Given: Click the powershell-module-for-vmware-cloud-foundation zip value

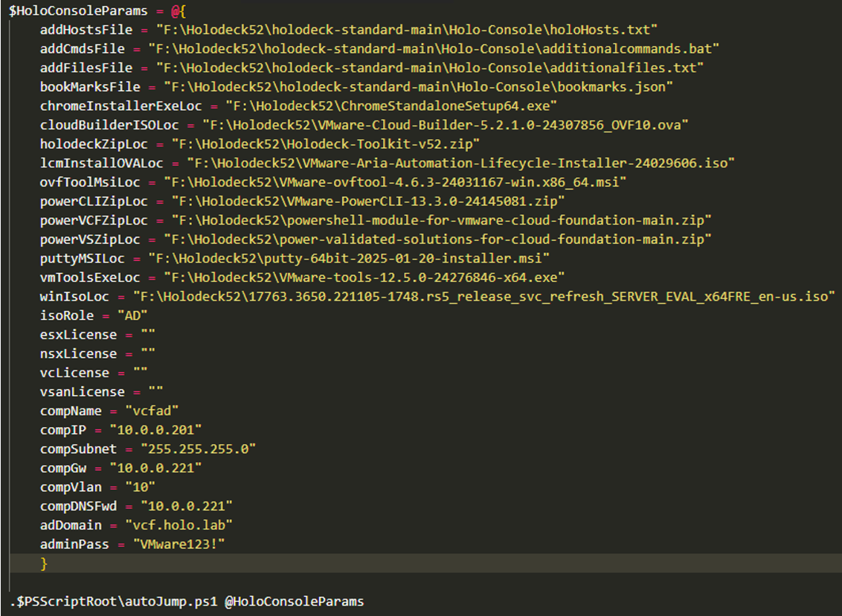Looking at the screenshot, I should click(x=441, y=220).
